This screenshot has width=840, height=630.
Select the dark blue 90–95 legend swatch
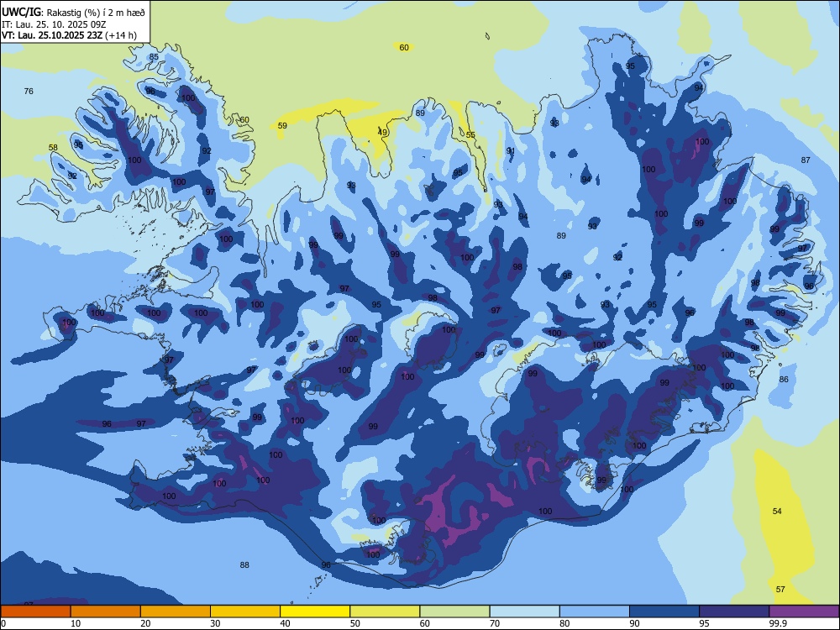click(664, 612)
